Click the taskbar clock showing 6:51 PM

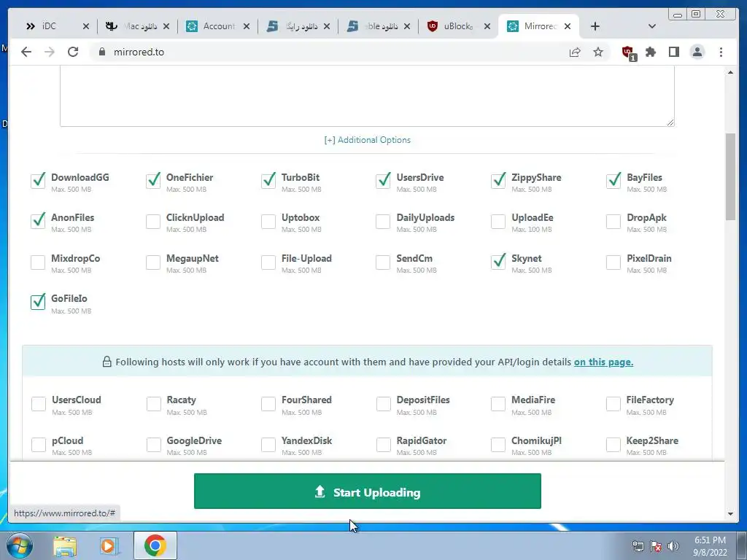(x=710, y=546)
